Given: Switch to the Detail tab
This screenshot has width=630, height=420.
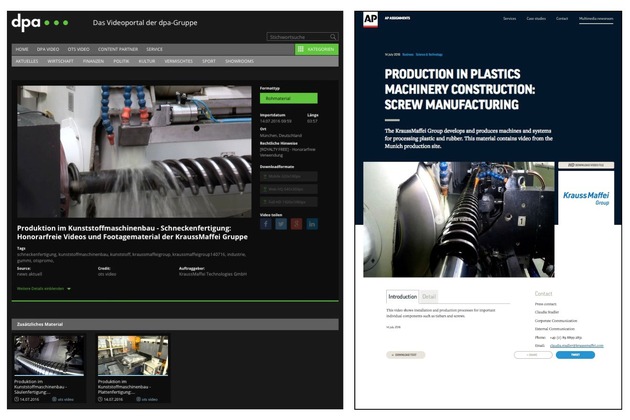Looking at the screenshot, I should (429, 297).
